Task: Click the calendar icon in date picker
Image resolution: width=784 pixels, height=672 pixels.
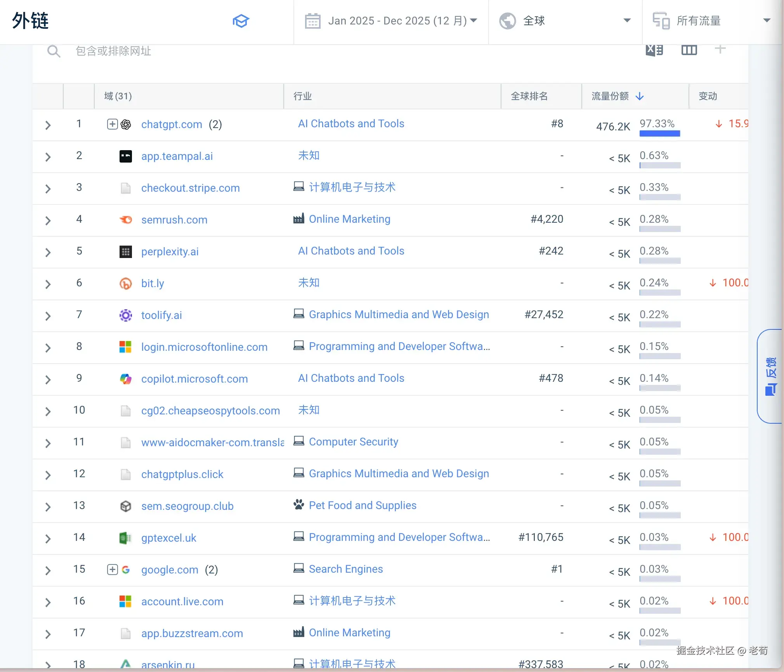Action: [x=312, y=21]
